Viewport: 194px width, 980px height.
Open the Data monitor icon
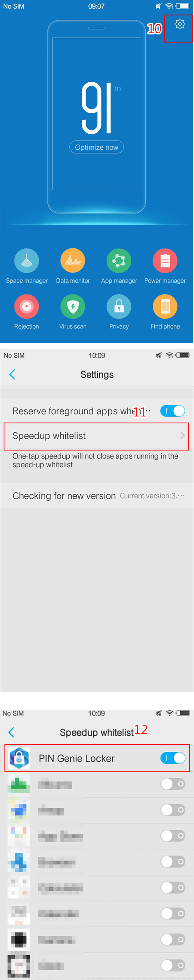point(73,260)
